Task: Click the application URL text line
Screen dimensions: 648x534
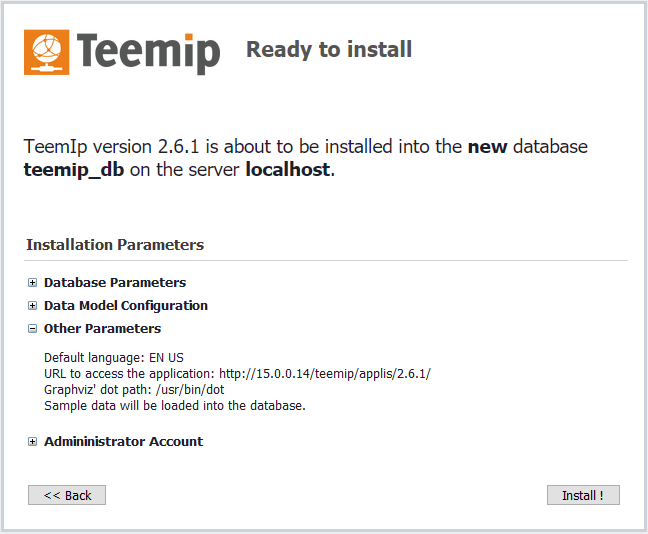Action: click(237, 373)
